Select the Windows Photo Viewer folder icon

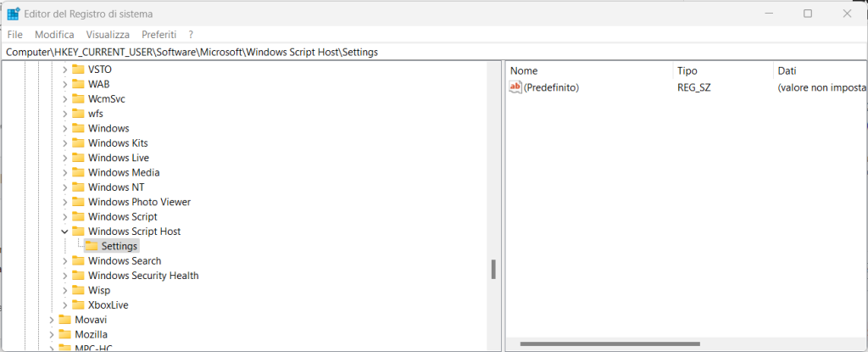[78, 202]
